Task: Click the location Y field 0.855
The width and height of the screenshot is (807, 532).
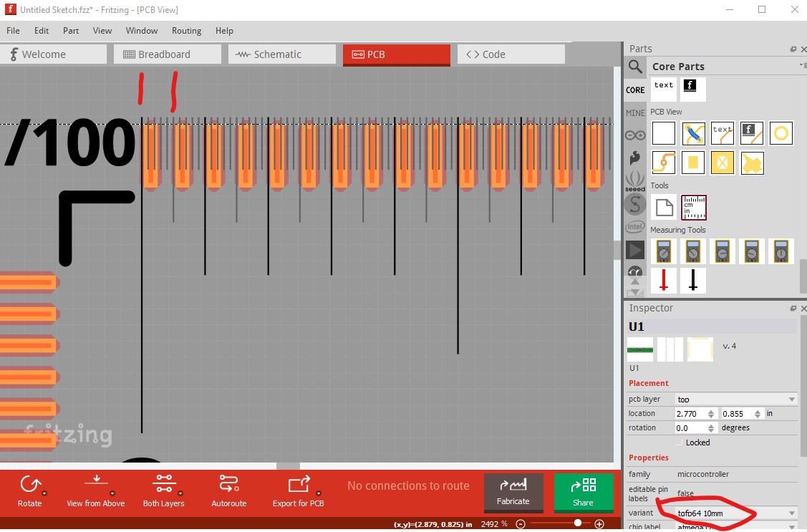Action: (x=737, y=414)
